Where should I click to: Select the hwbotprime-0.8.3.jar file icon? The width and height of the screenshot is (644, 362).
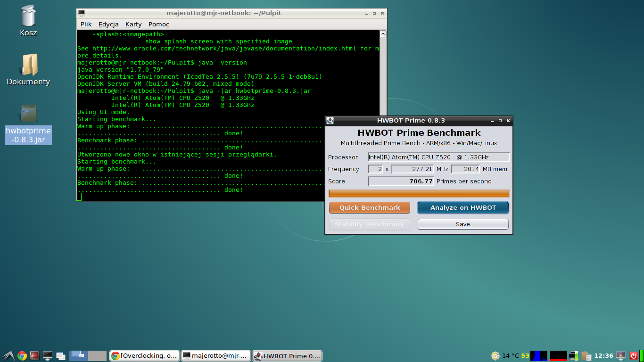coord(29,114)
